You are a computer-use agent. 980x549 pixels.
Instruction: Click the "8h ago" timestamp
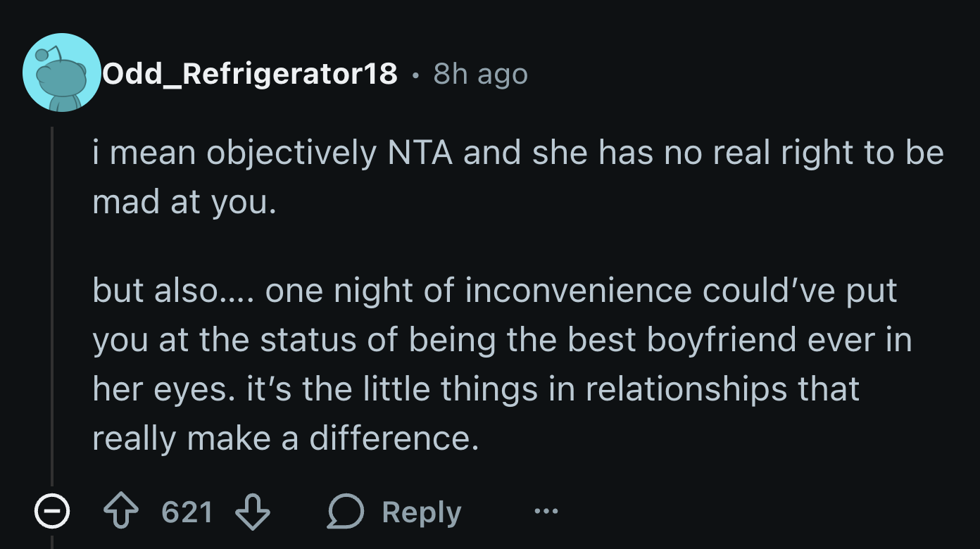tap(480, 73)
